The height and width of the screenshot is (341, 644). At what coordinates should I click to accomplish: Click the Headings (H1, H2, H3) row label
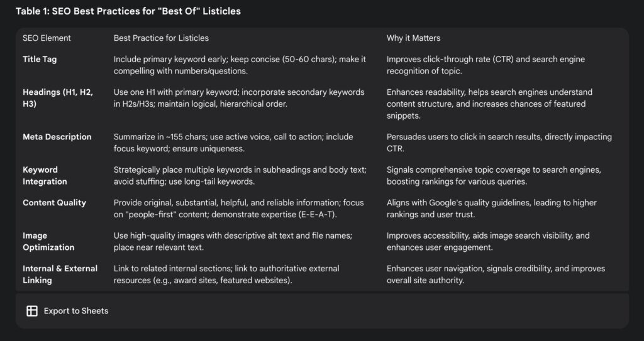(58, 98)
